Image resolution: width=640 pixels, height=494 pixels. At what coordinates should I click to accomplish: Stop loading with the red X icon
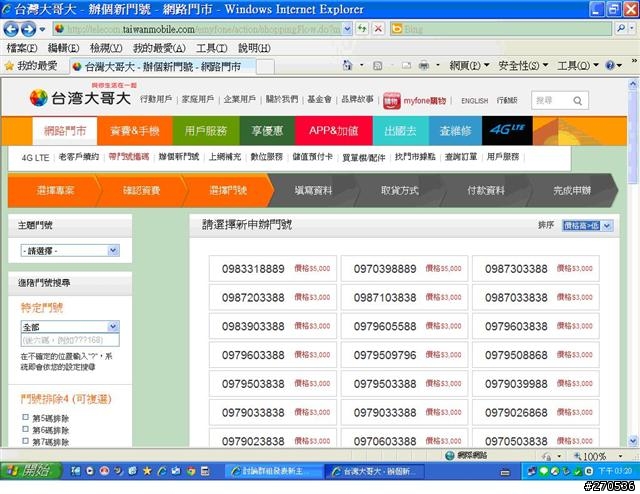coord(378,29)
